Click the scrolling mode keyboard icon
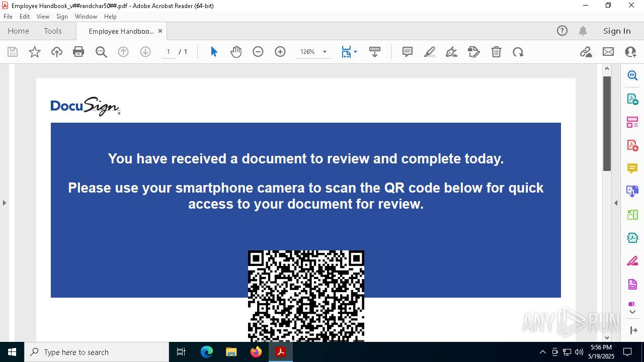The height and width of the screenshot is (362, 644). pyautogui.click(x=375, y=52)
